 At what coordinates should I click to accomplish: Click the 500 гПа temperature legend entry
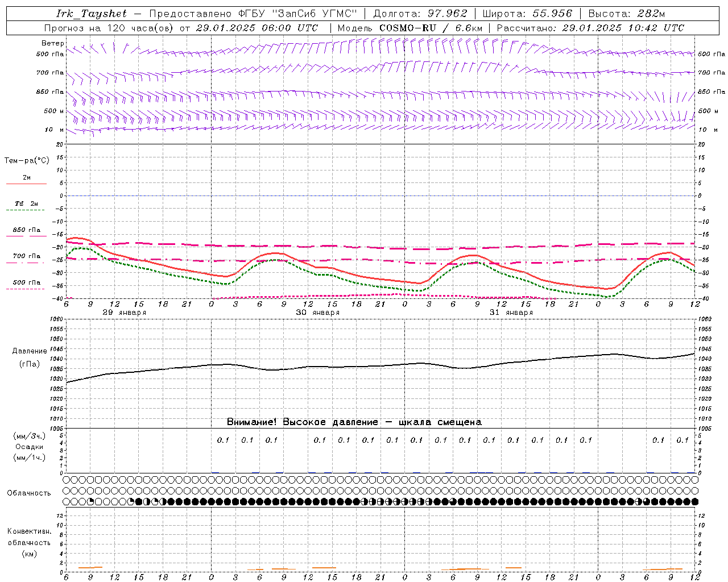coord(26,282)
